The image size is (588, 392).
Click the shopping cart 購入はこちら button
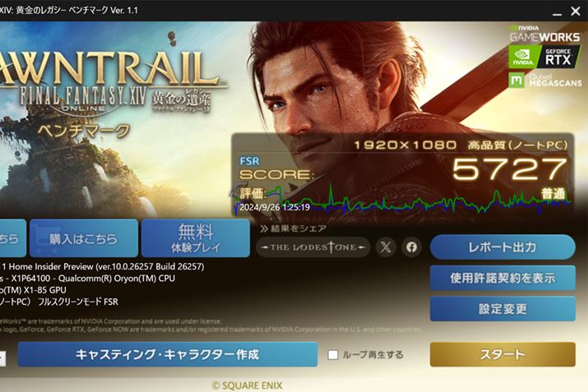(x=84, y=238)
